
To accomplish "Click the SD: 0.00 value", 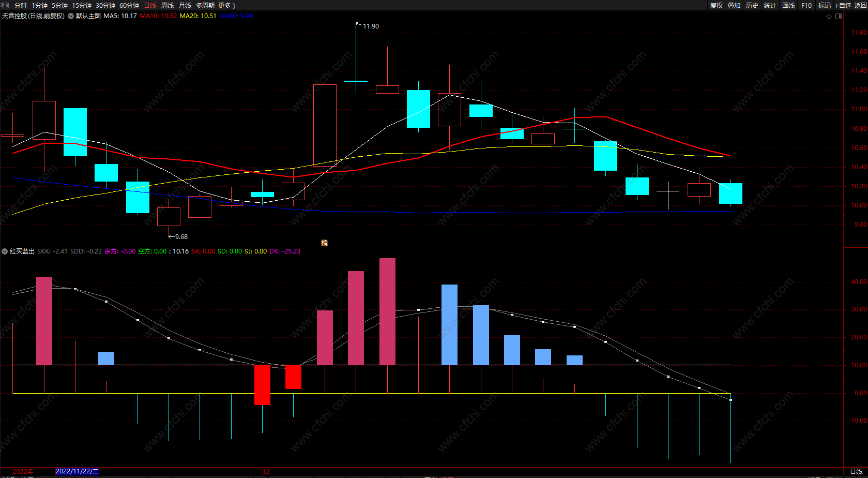I will pos(230,251).
